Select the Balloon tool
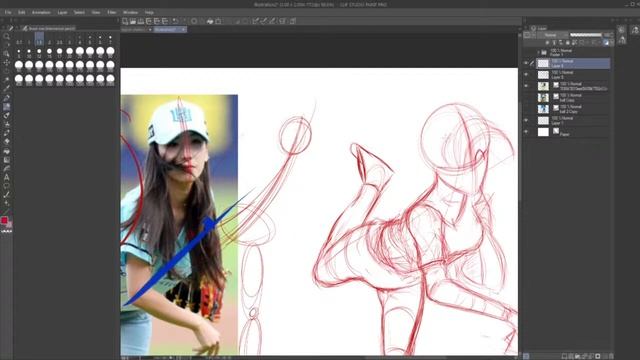This screenshot has height=360, width=640. click(6, 186)
